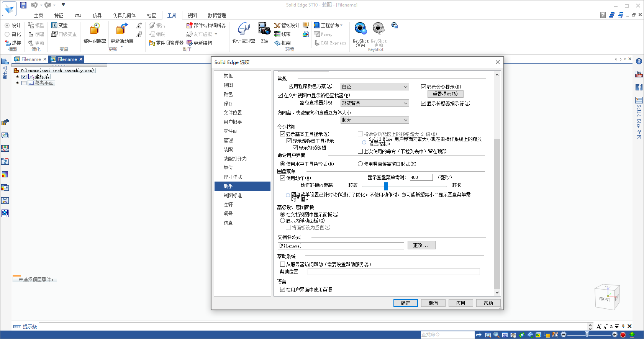Screen dimensions: 644x339
Task: Open 工程参考 dropdown menu
Action: 328,25
